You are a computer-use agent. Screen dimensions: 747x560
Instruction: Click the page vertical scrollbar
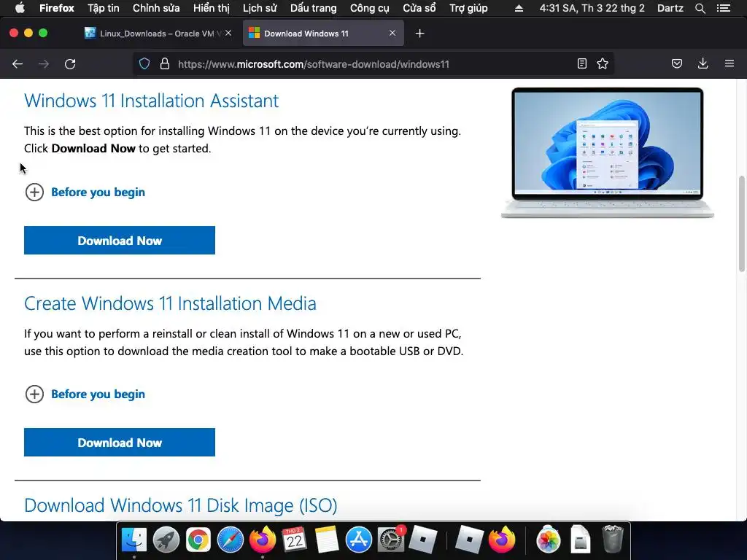point(742,224)
